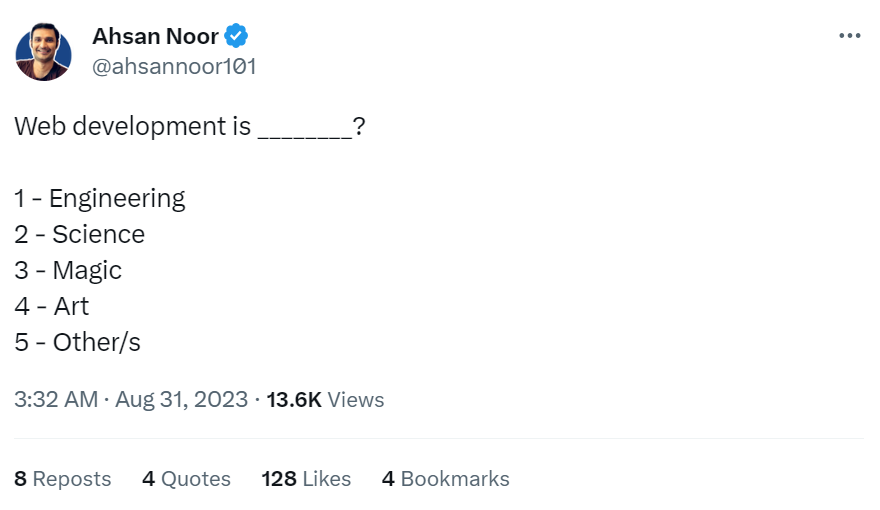
Task: Click the '2 - Science' option line
Action: (x=80, y=235)
